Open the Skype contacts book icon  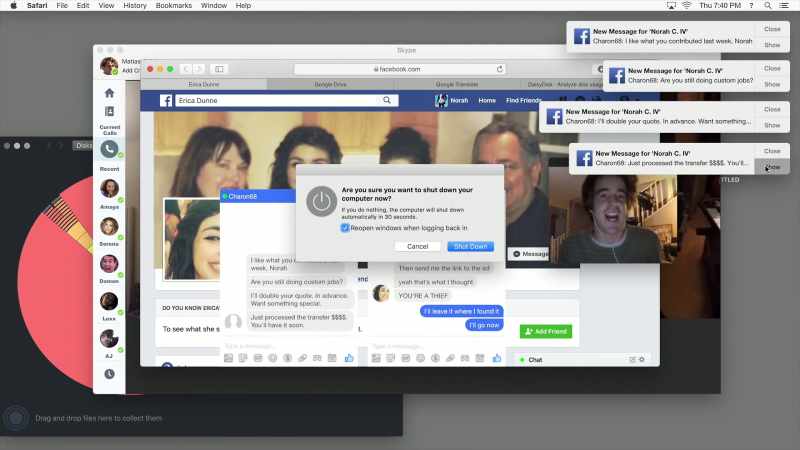coord(109,111)
